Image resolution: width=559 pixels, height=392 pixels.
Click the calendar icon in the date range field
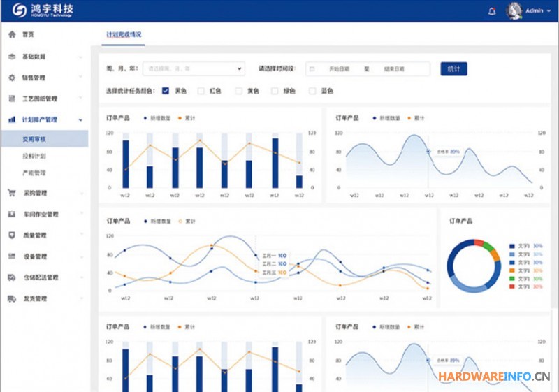(312, 68)
